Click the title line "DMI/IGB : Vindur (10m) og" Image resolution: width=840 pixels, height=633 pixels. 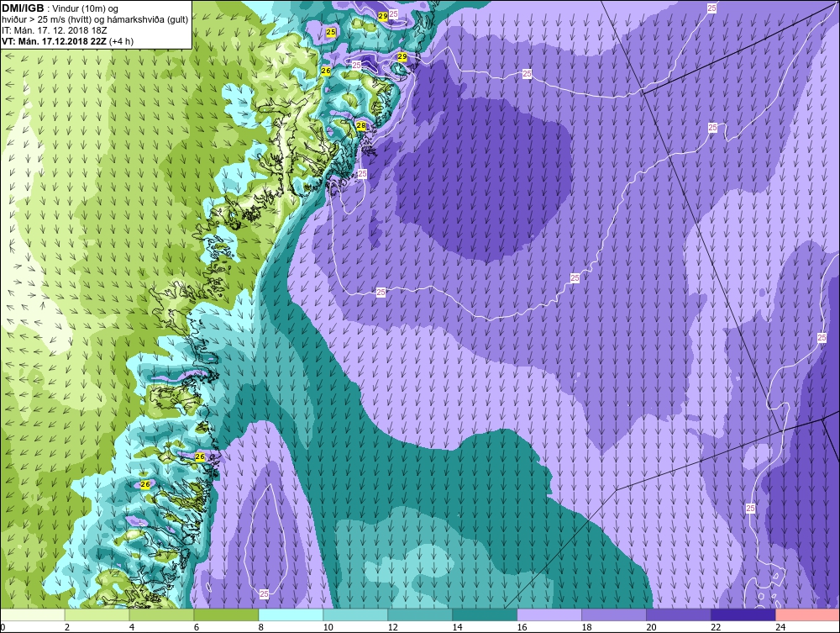point(60,8)
